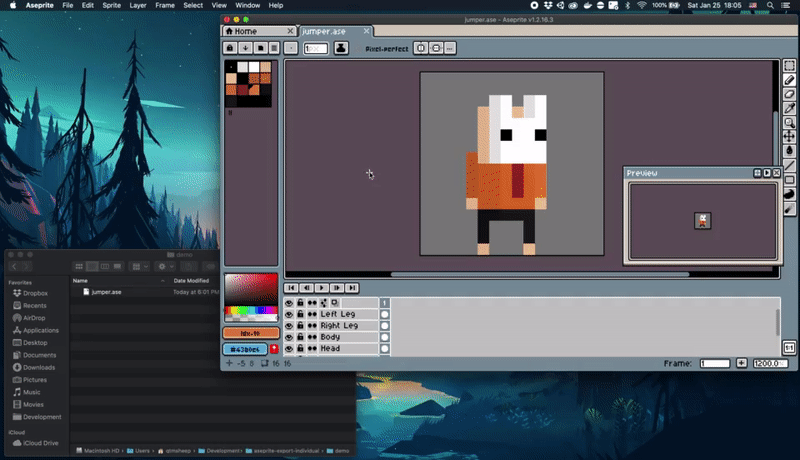Screen dimensions: 800x460
Task: Select the Eraser tool
Action: pyautogui.click(x=789, y=94)
